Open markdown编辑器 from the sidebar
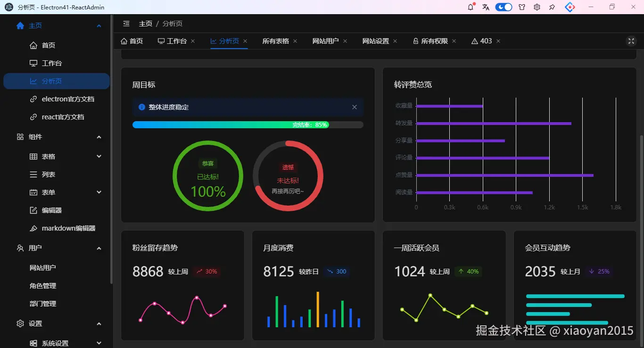Image resolution: width=644 pixels, height=348 pixels. 69,228
